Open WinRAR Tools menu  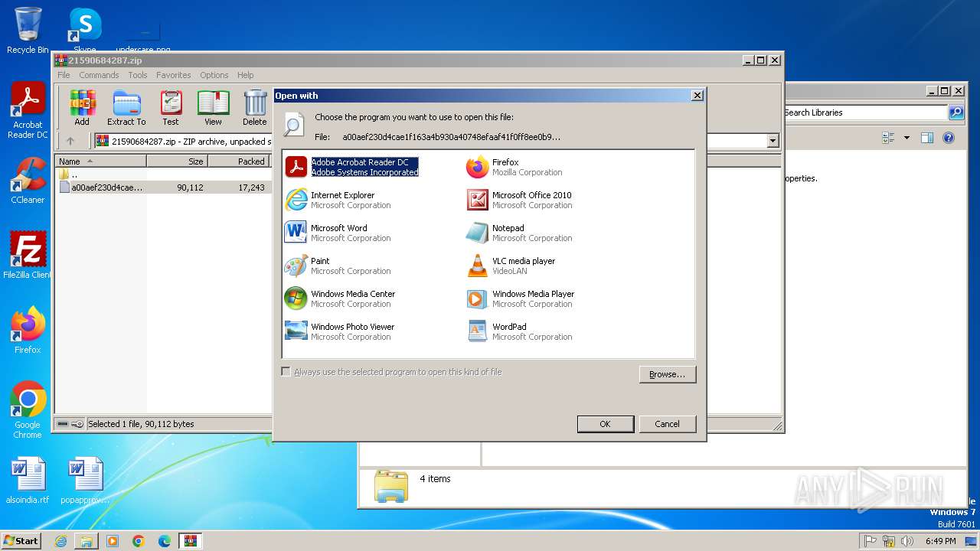click(138, 75)
